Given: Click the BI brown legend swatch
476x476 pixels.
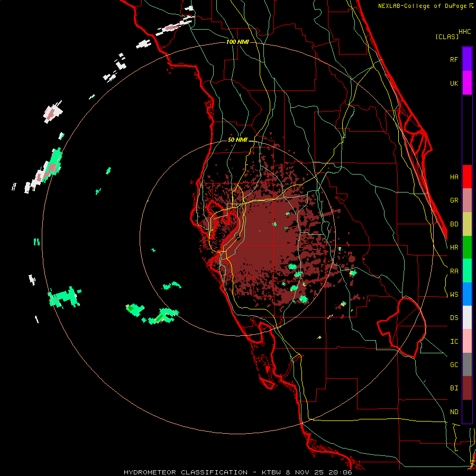Looking at the screenshot, I should (467, 388).
